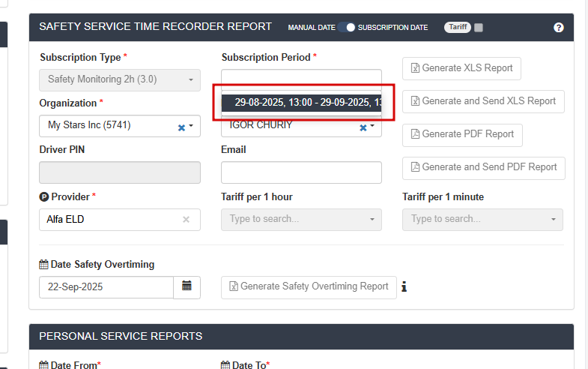Clear the IGOR CHURIY driver selection

pos(363,127)
